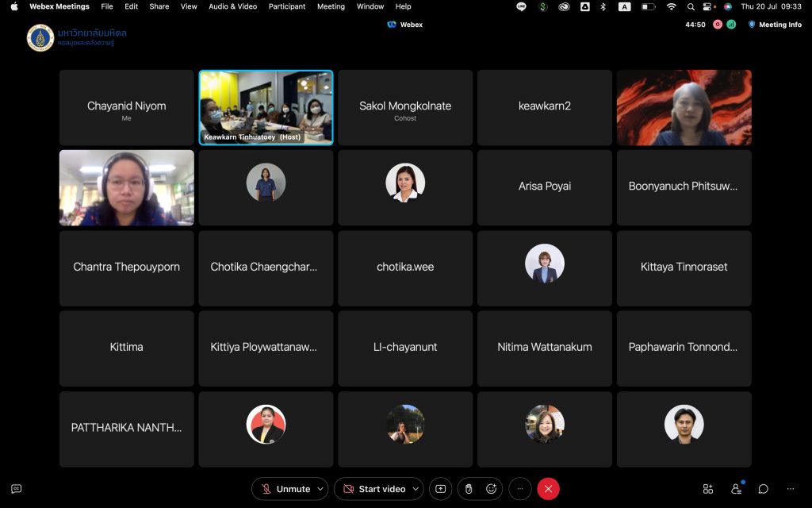
Task: Expand audio options arrow beside Unmute
Action: pos(320,489)
